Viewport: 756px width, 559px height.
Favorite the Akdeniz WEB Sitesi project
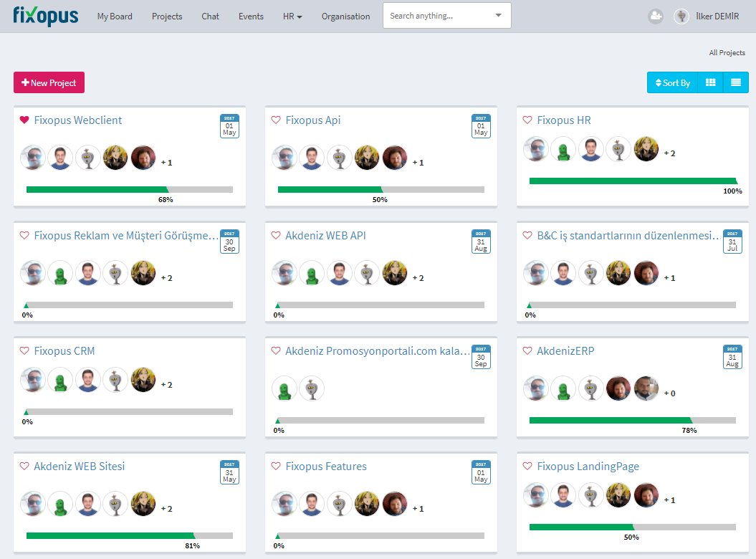pyautogui.click(x=24, y=467)
